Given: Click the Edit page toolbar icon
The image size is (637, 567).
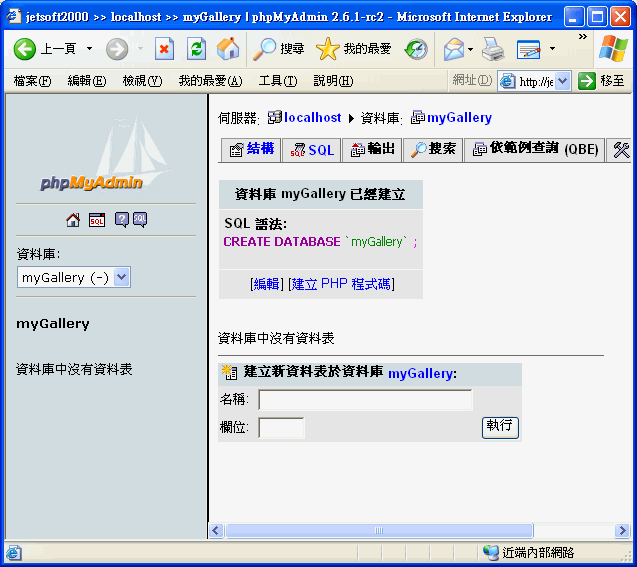Looking at the screenshot, I should click(528, 49).
